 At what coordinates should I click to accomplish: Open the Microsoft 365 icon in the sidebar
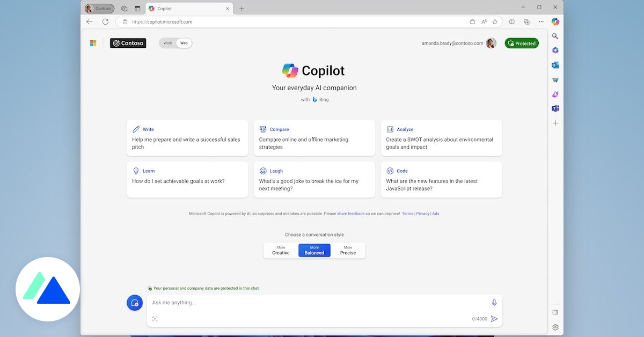tap(555, 50)
